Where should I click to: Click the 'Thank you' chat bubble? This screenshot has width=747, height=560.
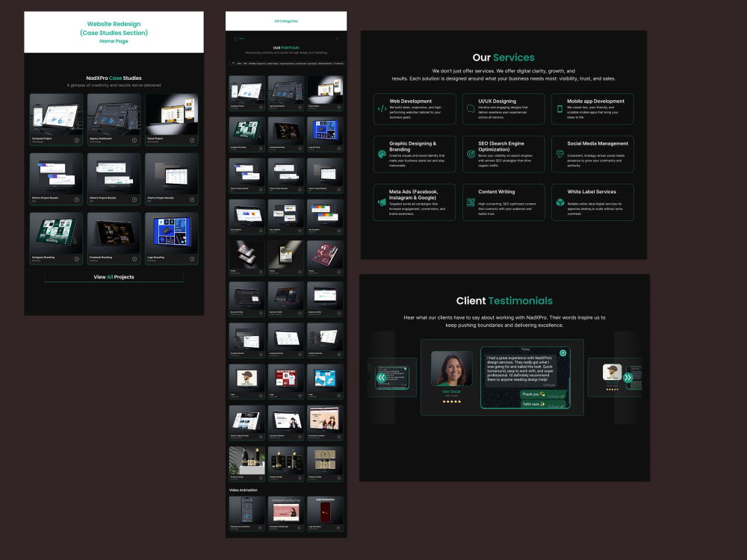click(542, 395)
